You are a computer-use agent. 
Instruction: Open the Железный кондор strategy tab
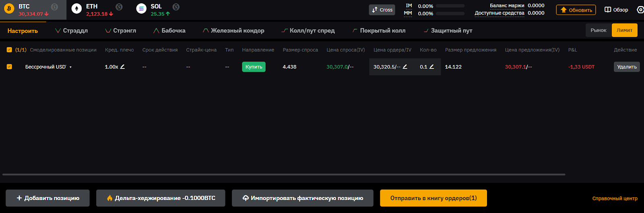coord(233,31)
